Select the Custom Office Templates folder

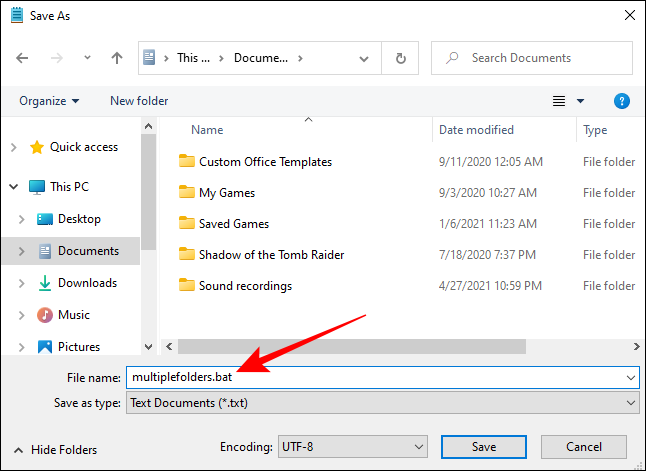[x=264, y=161]
